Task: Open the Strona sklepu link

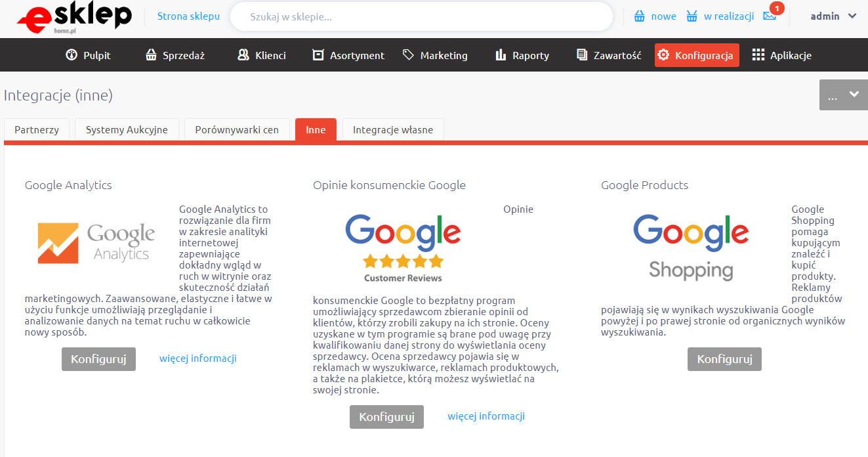Action: point(188,16)
